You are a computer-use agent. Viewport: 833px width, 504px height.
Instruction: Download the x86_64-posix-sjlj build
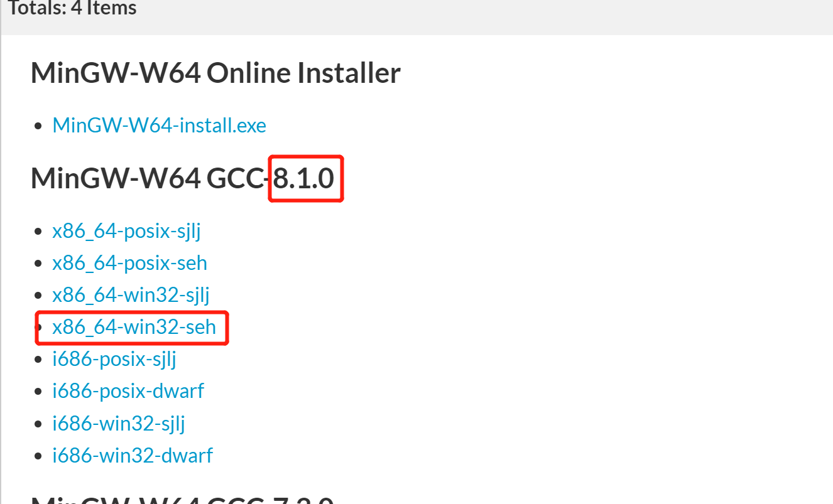[x=126, y=231]
